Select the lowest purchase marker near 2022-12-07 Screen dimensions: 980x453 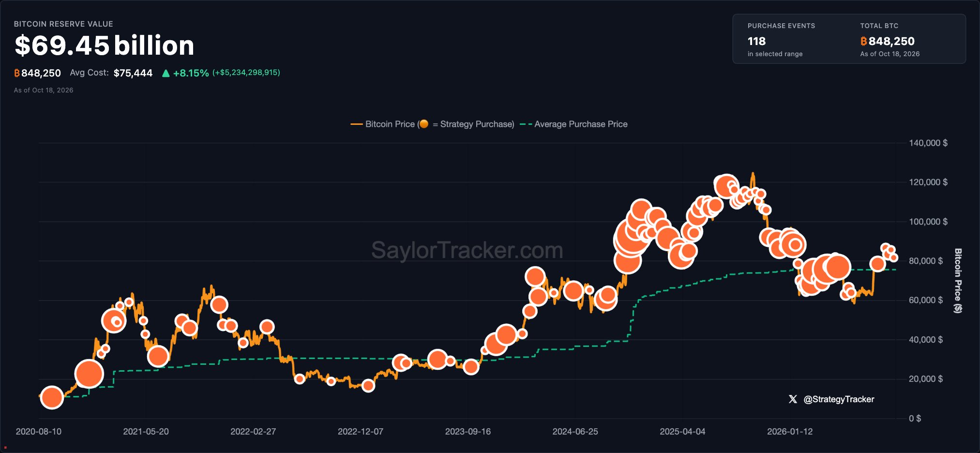368,386
